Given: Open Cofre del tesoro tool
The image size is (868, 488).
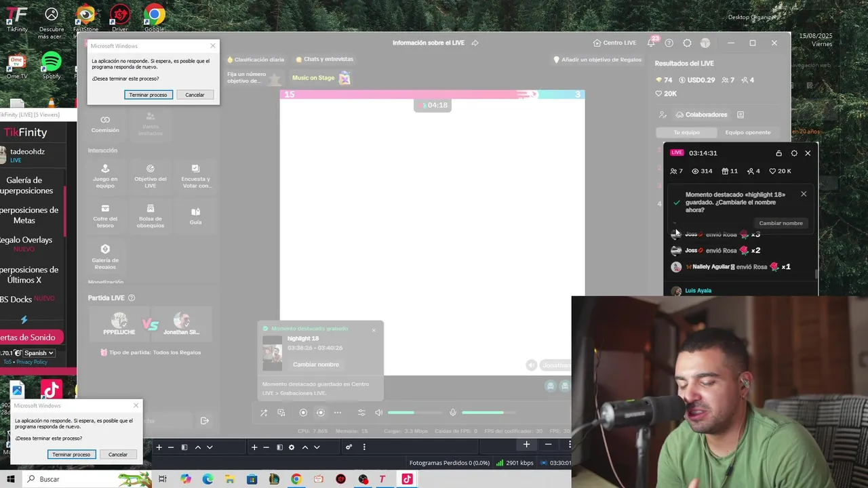Looking at the screenshot, I should (105, 216).
